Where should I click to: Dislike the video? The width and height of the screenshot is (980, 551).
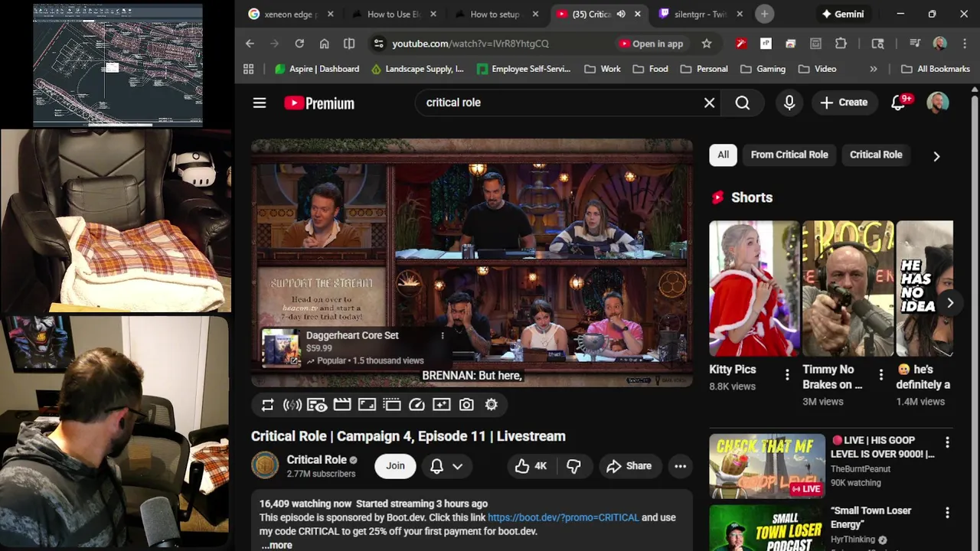(573, 465)
